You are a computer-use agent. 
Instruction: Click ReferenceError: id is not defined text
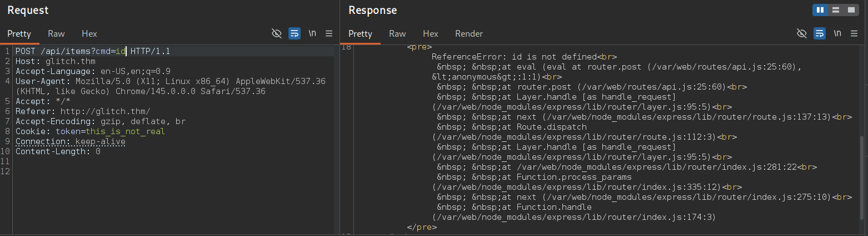[x=514, y=57]
